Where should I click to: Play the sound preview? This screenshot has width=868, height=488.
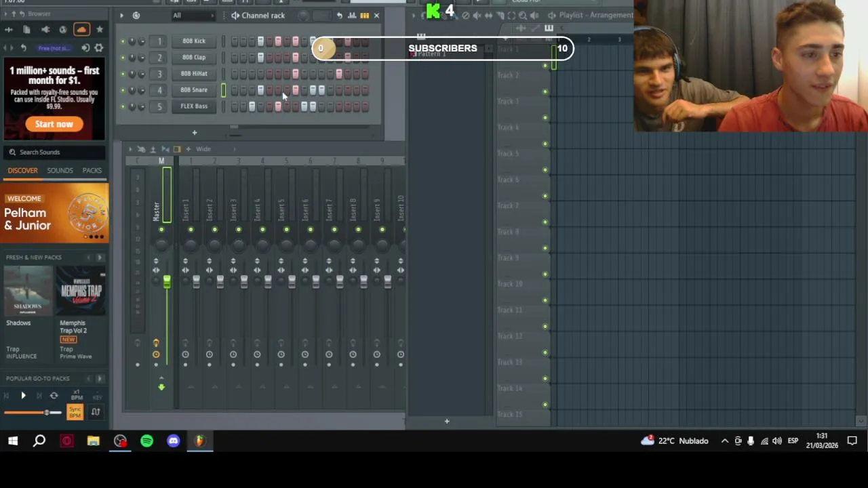(23, 396)
